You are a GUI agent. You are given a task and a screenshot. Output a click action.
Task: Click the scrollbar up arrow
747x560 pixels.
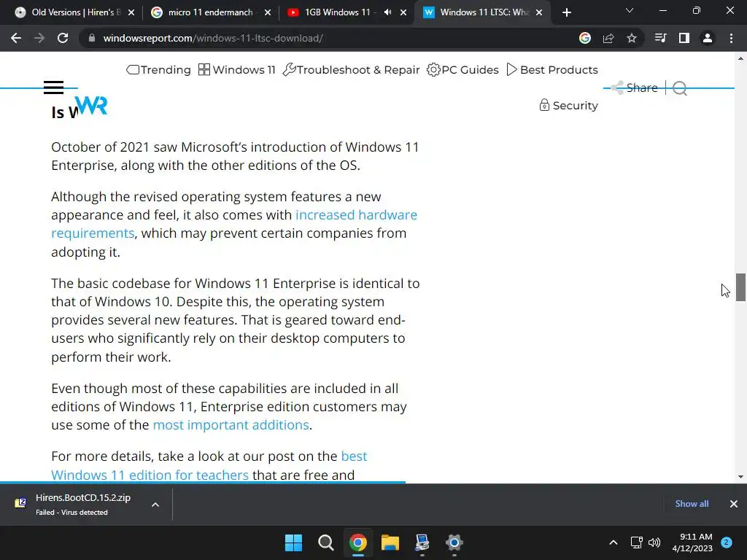(740, 58)
